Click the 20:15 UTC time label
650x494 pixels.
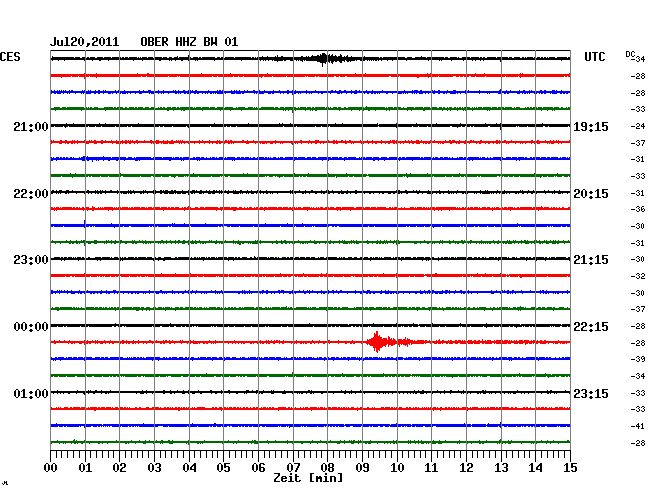[x=591, y=194]
